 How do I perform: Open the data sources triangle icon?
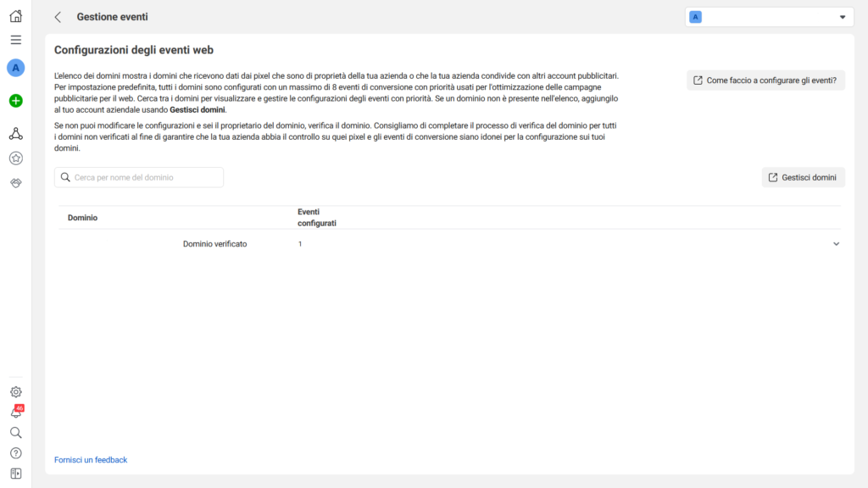15,133
